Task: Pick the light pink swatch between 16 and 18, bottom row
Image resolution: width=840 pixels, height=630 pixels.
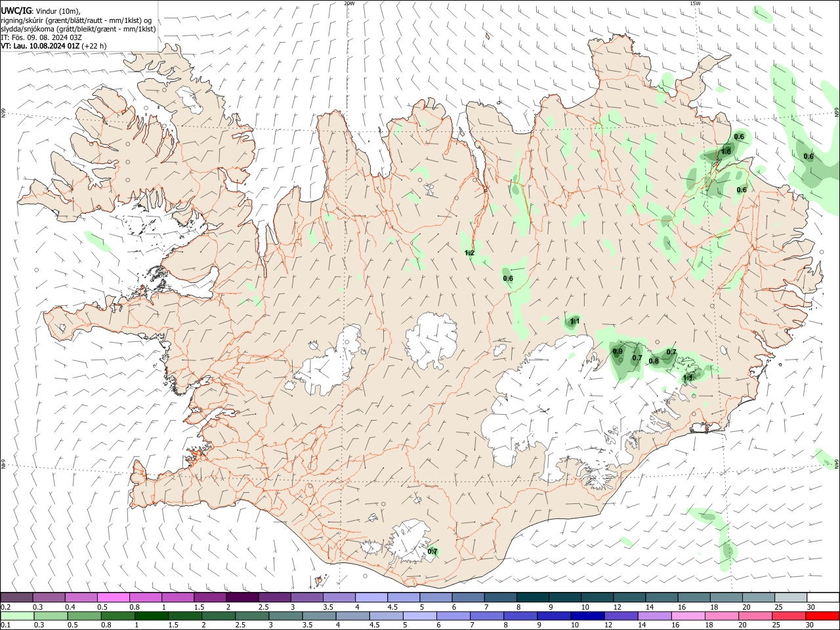Action: pyautogui.click(x=688, y=616)
